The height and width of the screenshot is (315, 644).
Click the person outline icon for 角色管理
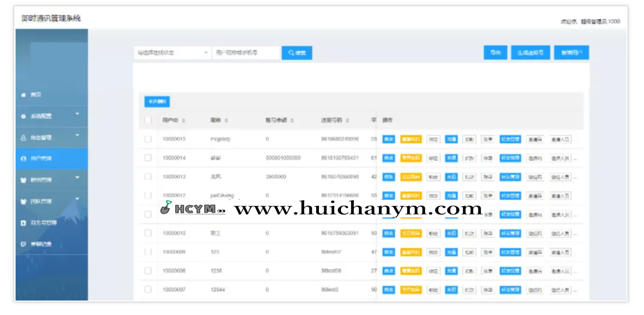(24, 138)
